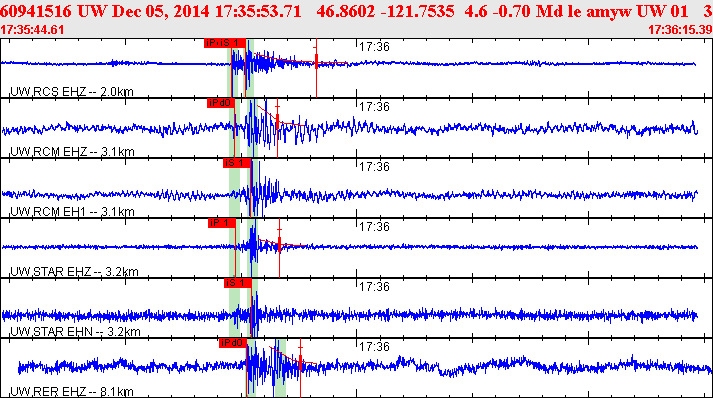713x398 pixels.
Task: Select the iPd0 pick label on RER EHZ
Action: point(232,343)
